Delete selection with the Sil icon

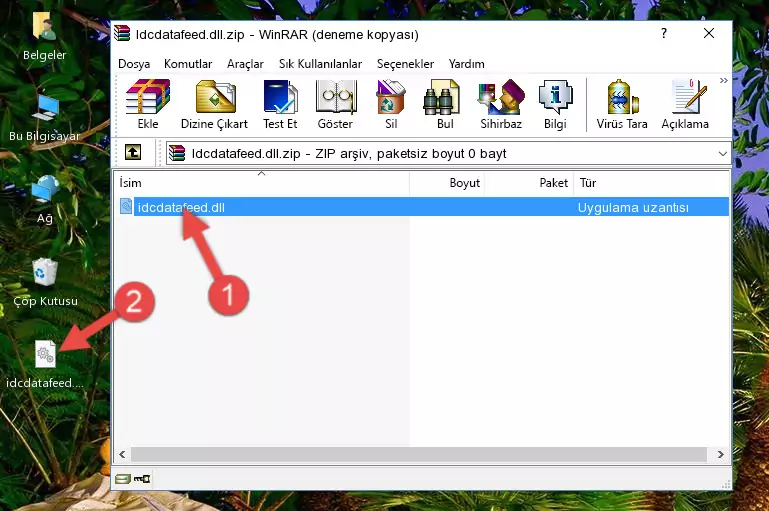391,104
